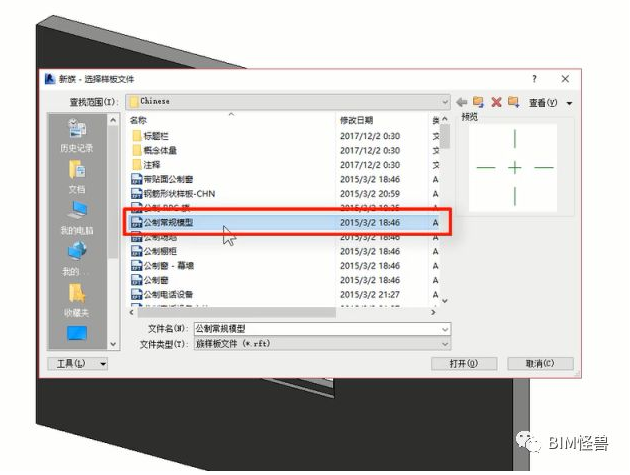Open 我的电脑 in the places sidebar
The width and height of the screenshot is (630, 475).
[77, 218]
